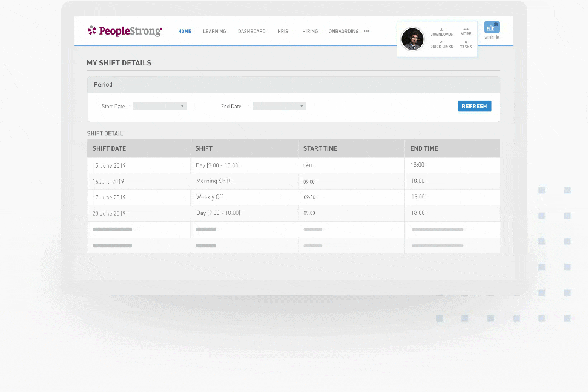Switch to the Dashboard menu
The height and width of the screenshot is (392, 588).
click(251, 31)
